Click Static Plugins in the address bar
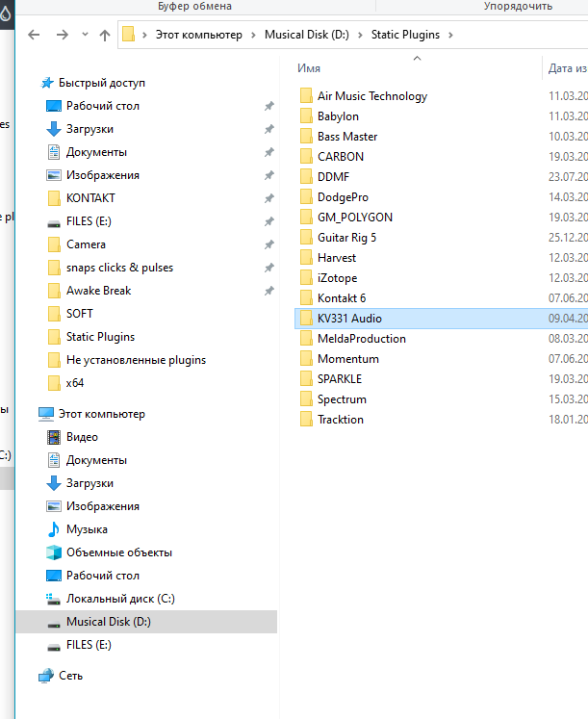 pos(405,35)
